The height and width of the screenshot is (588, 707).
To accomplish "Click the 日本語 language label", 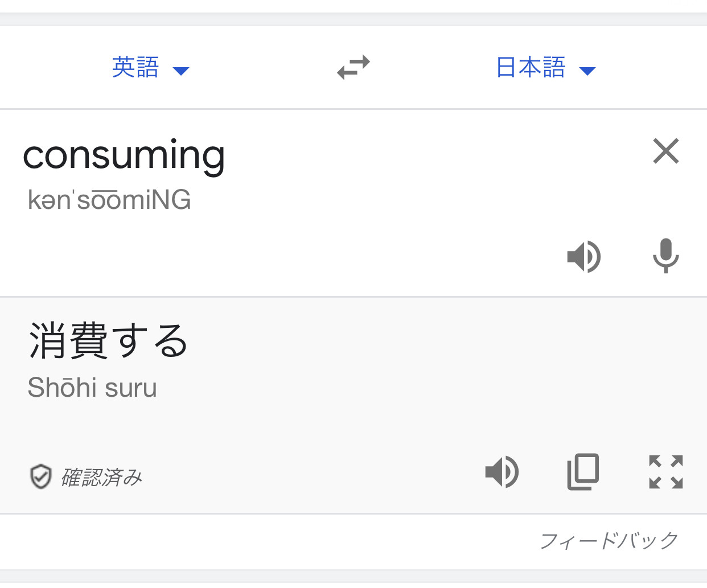I will [531, 67].
